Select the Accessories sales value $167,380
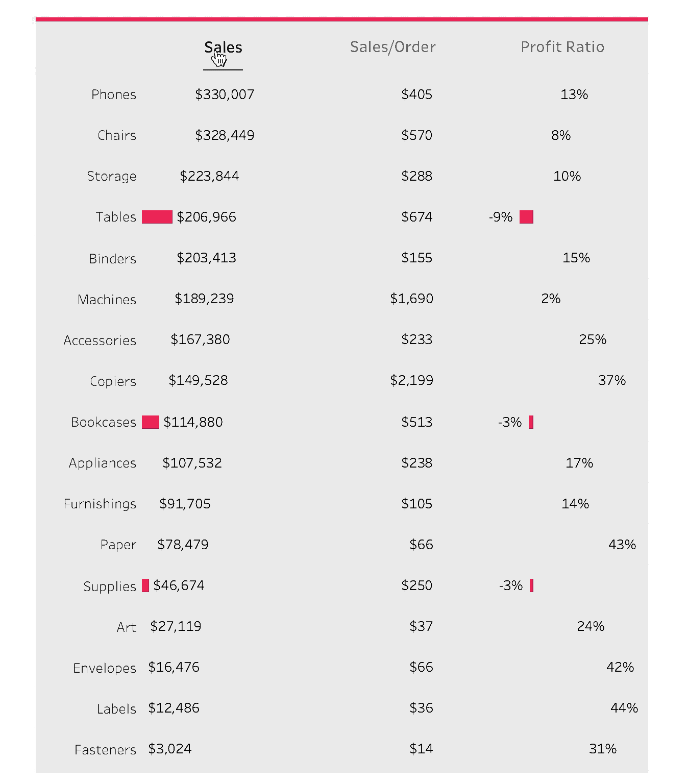688x784 pixels. coord(200,339)
